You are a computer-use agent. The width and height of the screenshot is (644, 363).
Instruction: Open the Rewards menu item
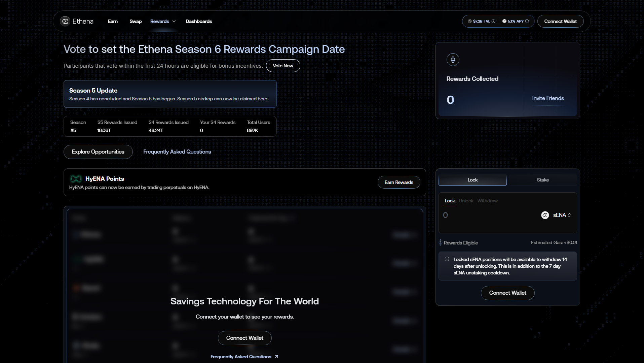(x=160, y=21)
